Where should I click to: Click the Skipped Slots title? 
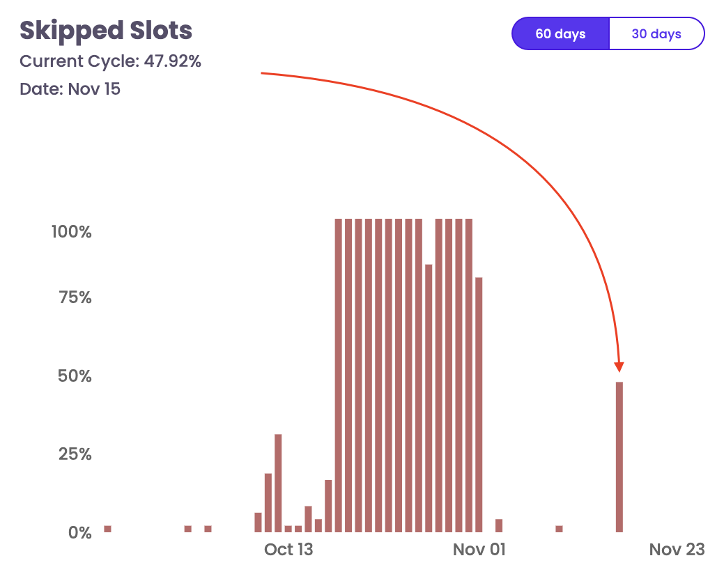105,31
